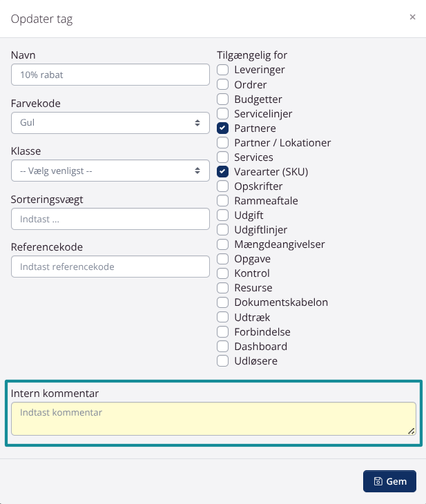Select the Partner / Lokationer checkbox
The height and width of the screenshot is (504, 426).
pos(222,143)
